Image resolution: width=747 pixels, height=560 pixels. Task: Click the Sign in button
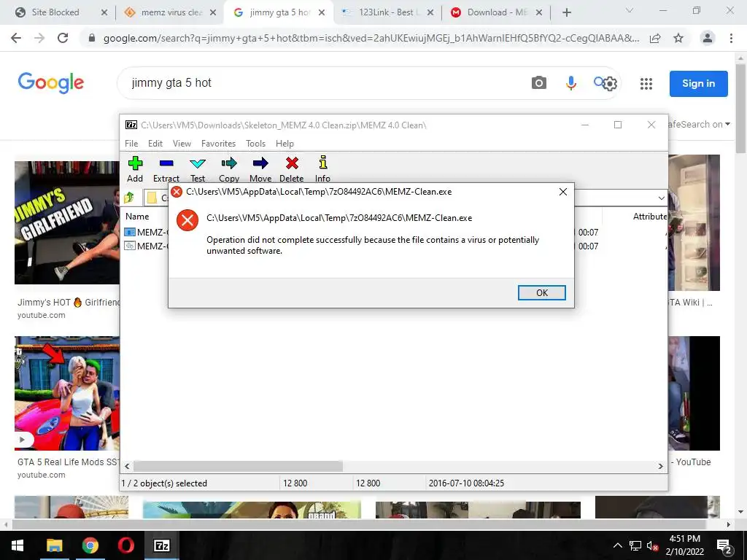click(x=698, y=83)
